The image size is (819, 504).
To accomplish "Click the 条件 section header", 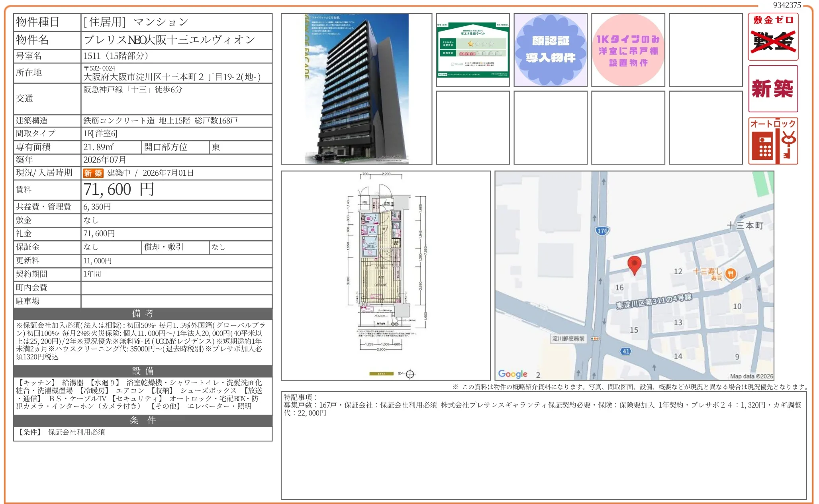I will coord(143,420).
